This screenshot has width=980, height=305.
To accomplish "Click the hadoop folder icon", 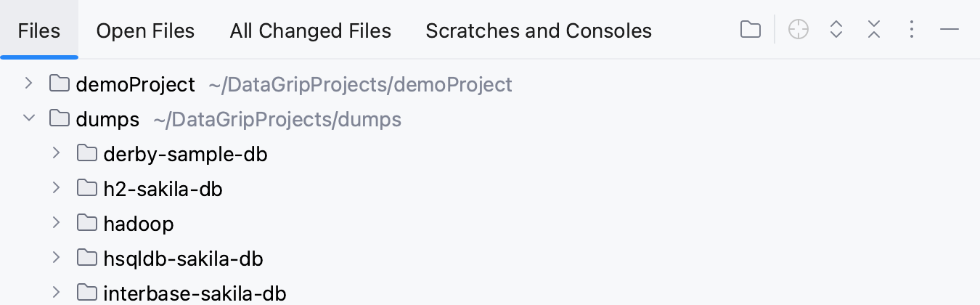I will tap(87, 223).
